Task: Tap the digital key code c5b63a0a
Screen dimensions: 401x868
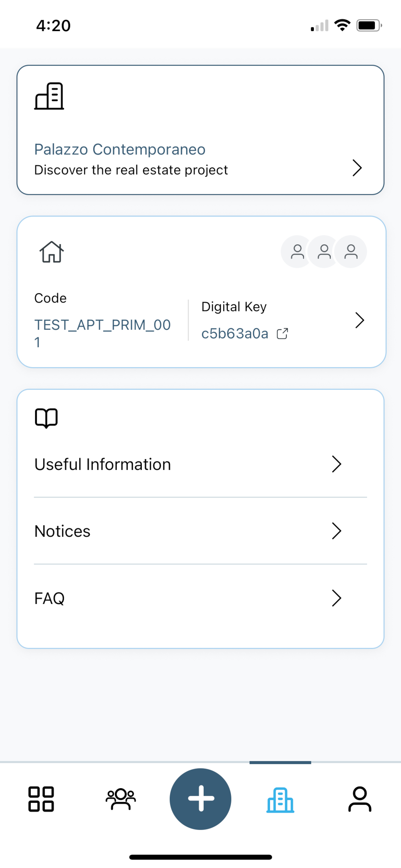Action: [235, 334]
